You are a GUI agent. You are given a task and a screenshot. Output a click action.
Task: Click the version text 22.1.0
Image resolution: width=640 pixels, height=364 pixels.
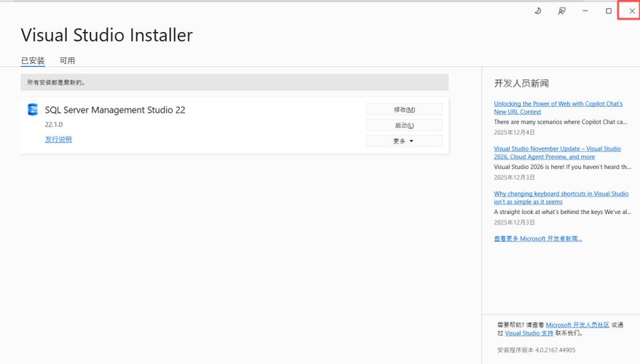click(54, 124)
